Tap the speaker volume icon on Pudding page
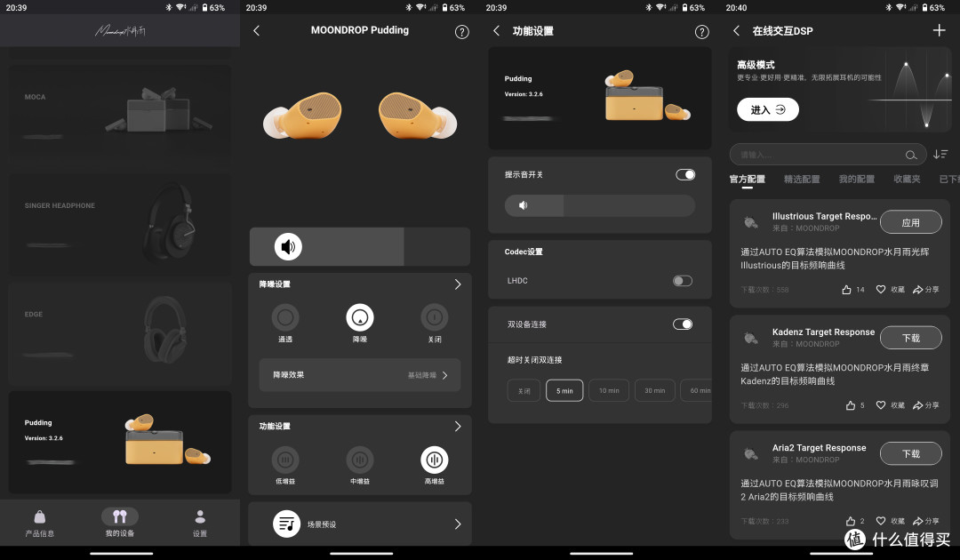This screenshot has height=560, width=960. [x=288, y=246]
